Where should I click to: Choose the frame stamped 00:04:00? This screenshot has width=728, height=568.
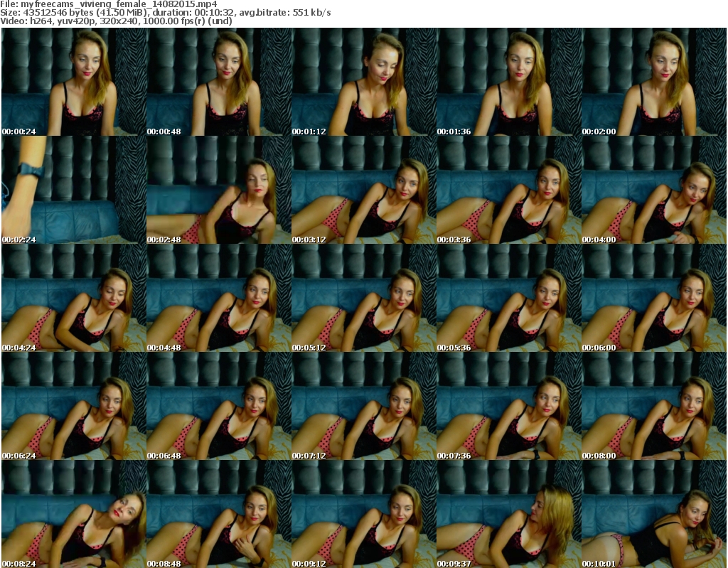tap(654, 190)
